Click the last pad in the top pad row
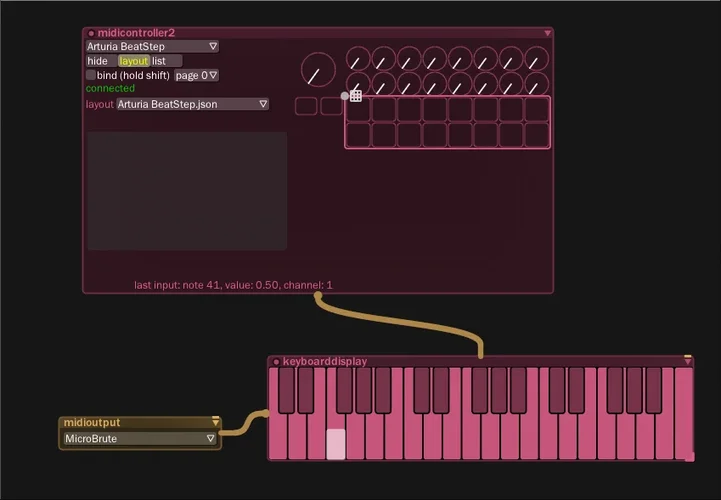 (537, 109)
